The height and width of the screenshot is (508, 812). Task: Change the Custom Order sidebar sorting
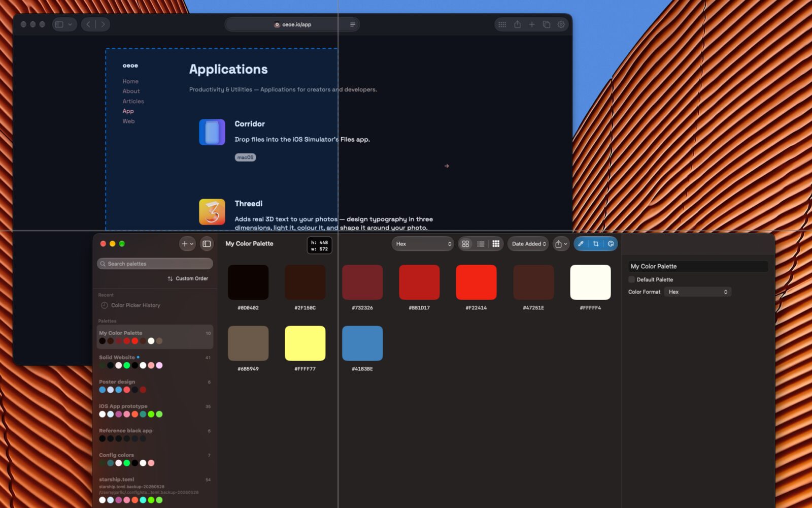(188, 278)
